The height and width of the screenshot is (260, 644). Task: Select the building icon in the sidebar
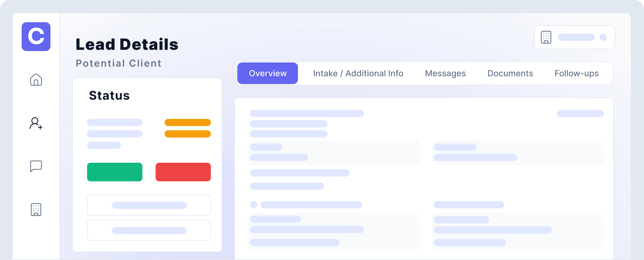tap(36, 210)
